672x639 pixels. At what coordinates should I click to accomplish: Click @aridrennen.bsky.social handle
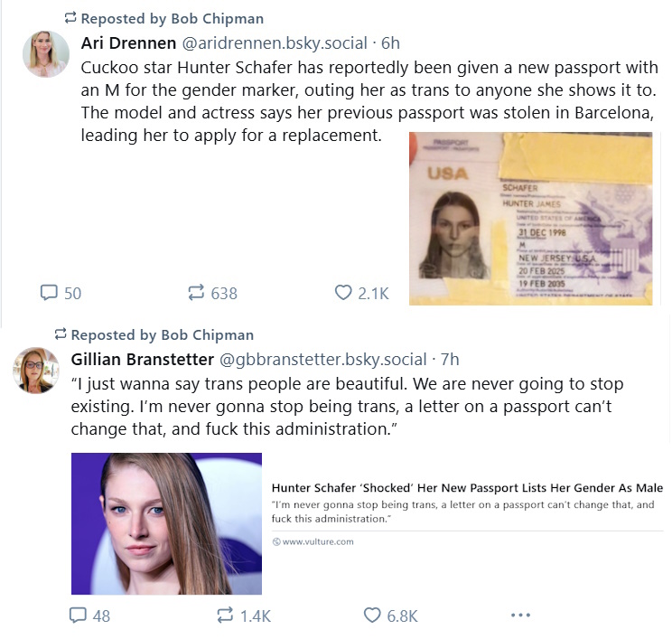(x=275, y=42)
